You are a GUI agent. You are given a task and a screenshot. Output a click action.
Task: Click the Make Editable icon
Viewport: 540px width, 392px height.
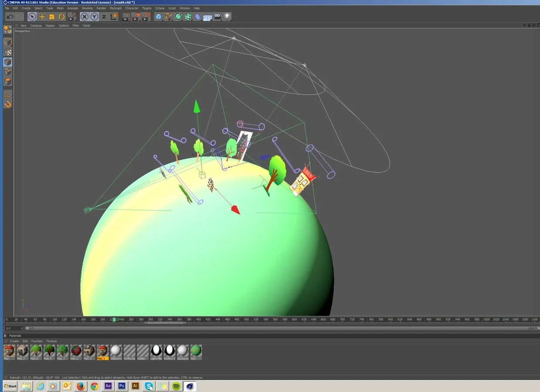(x=8, y=29)
